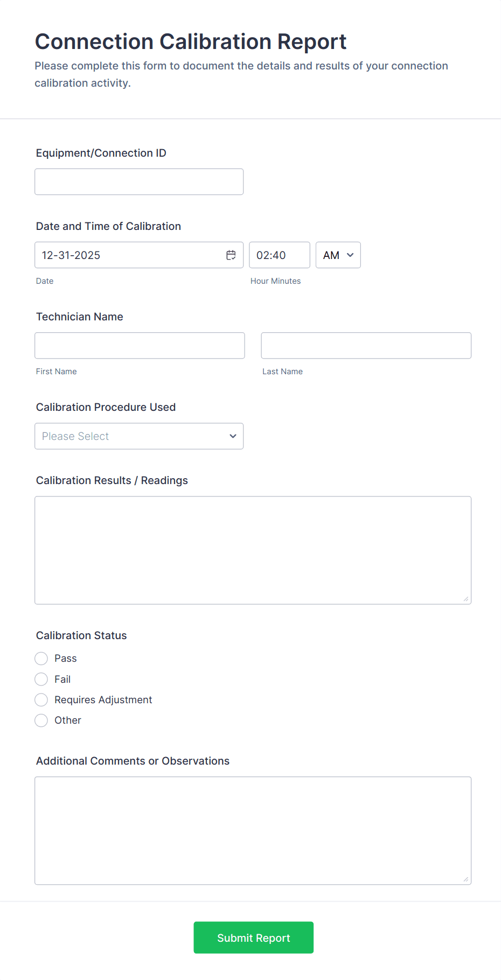Click the Last Name input box
This screenshot has width=501, height=980.
tap(366, 345)
